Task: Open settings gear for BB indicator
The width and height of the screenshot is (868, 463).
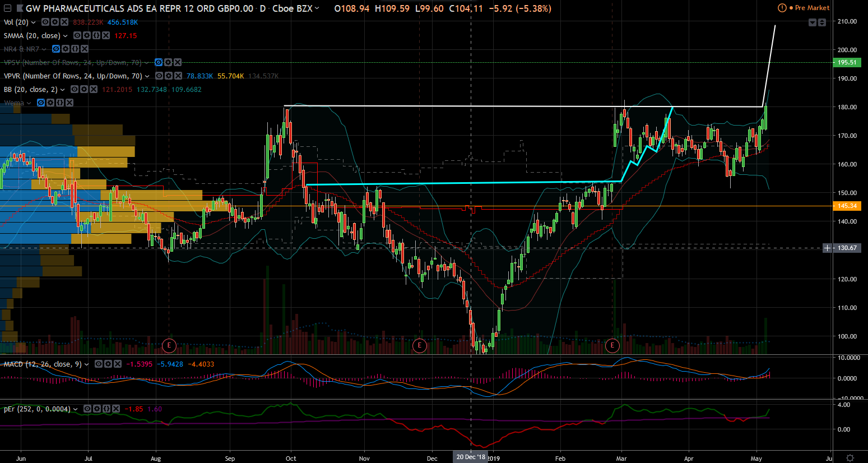Action: (x=83, y=89)
